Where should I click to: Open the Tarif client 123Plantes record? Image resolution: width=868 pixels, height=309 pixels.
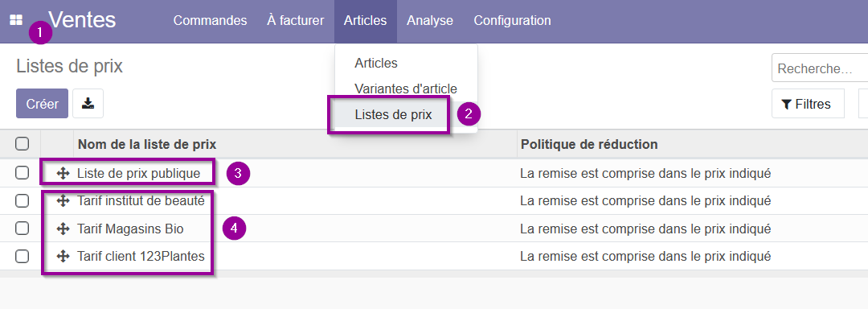(141, 256)
